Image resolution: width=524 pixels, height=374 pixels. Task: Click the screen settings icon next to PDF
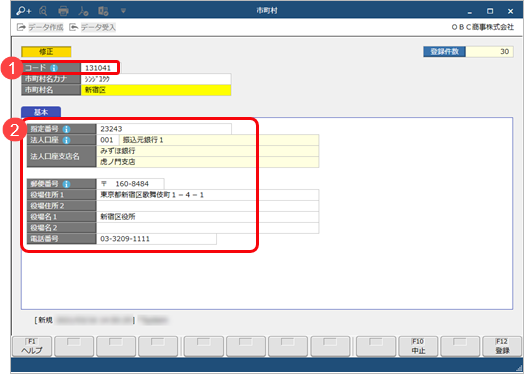click(103, 11)
